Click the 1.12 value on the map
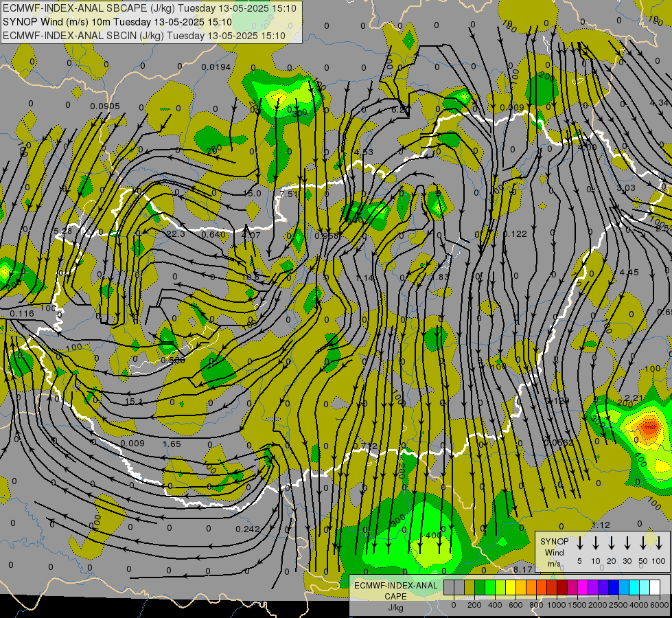Screen dimensions: 672x618 (601, 525)
